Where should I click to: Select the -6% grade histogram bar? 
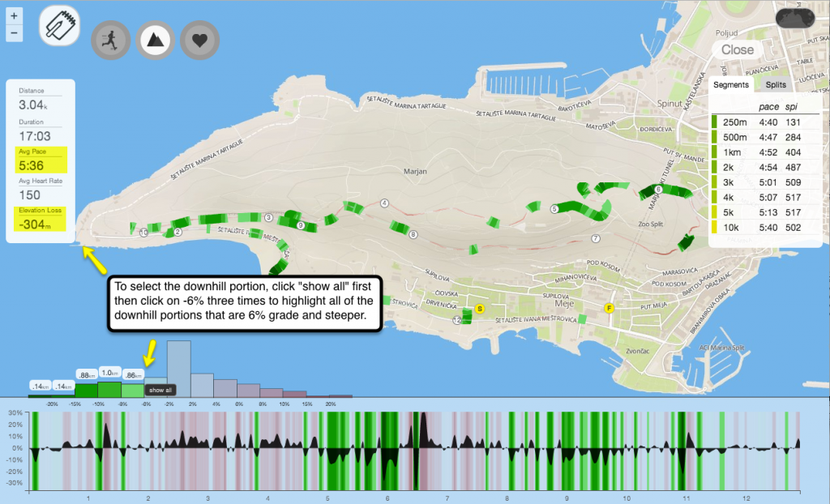(156, 381)
